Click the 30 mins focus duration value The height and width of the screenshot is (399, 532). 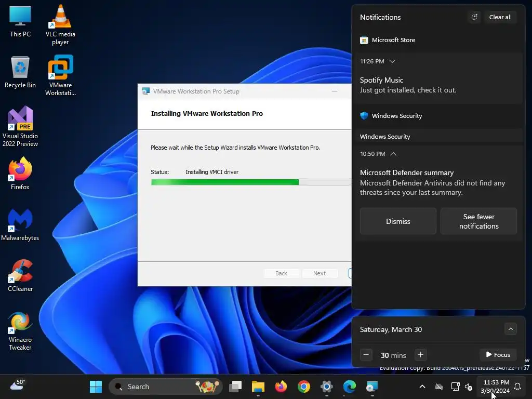pos(393,355)
